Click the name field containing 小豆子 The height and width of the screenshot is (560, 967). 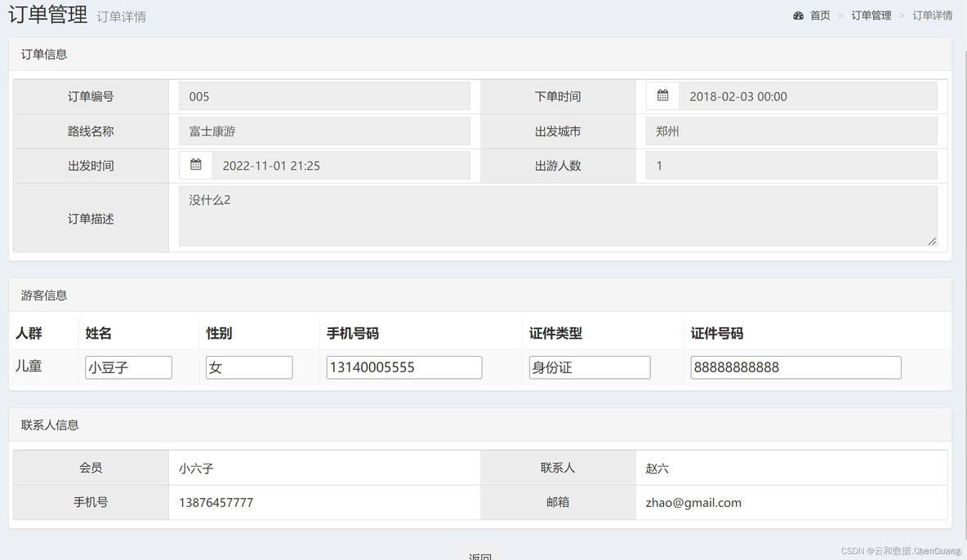click(x=128, y=367)
